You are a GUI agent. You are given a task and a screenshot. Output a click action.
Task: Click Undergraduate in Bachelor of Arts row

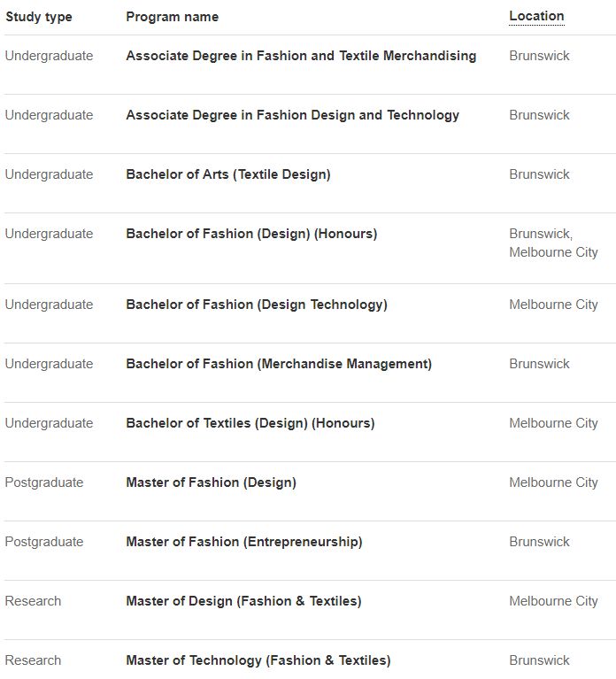point(49,174)
